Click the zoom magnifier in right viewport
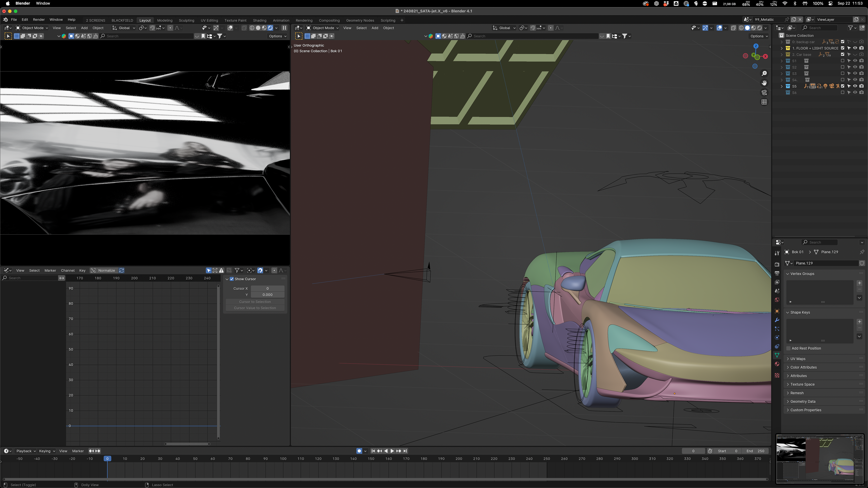 [764, 73]
